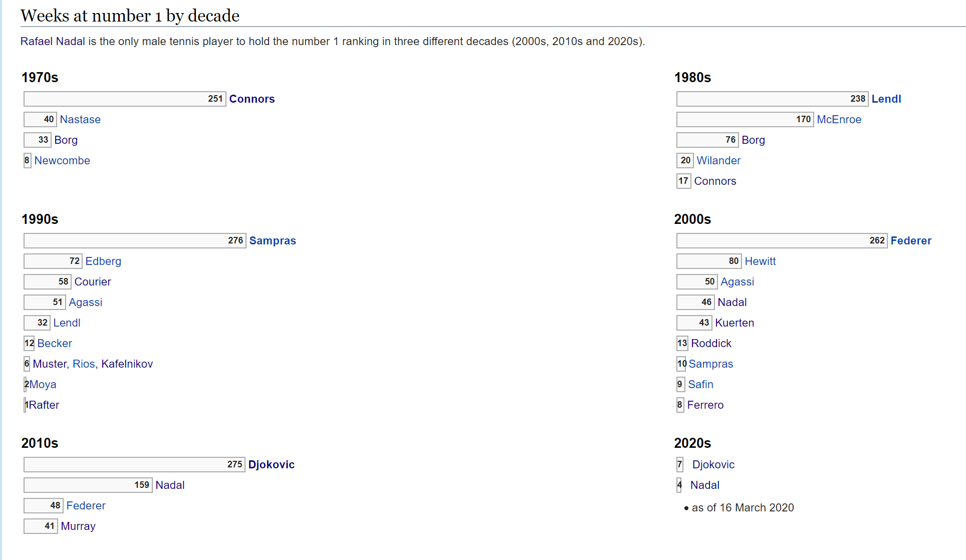Open the Federer link under 2000s
966x560 pixels.
(x=910, y=241)
